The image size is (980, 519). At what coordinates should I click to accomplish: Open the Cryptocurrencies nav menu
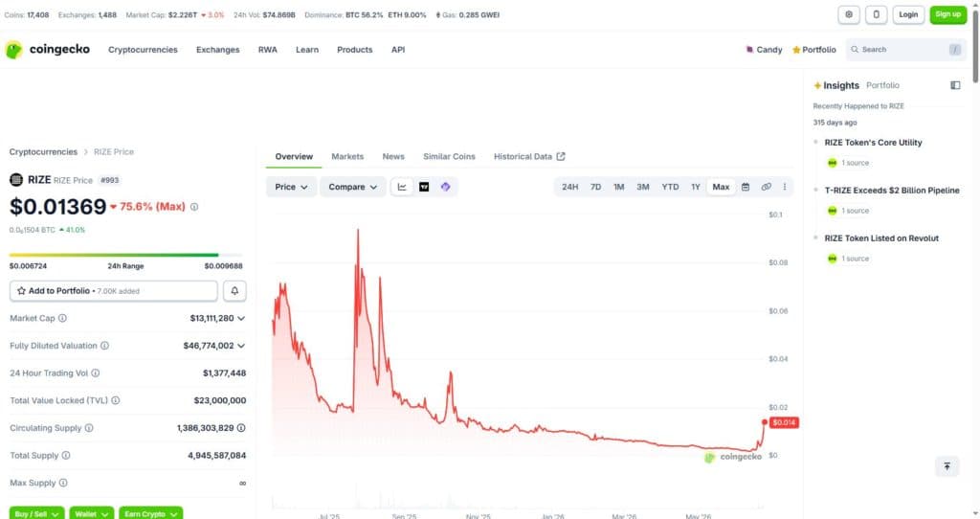[x=143, y=50]
